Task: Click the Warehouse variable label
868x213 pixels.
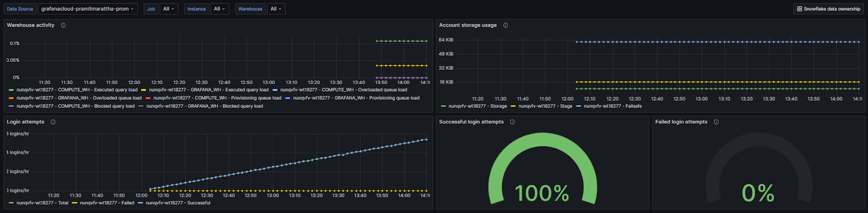Action: tap(250, 9)
